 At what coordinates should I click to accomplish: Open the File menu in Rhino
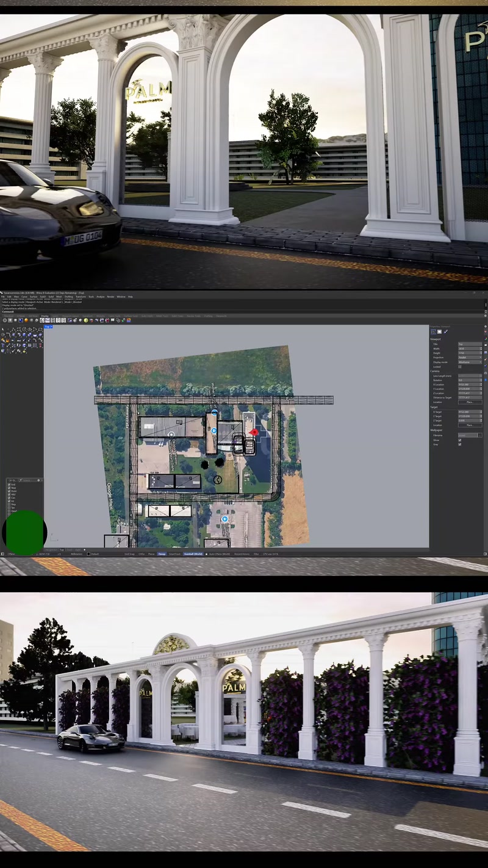pos(4,297)
